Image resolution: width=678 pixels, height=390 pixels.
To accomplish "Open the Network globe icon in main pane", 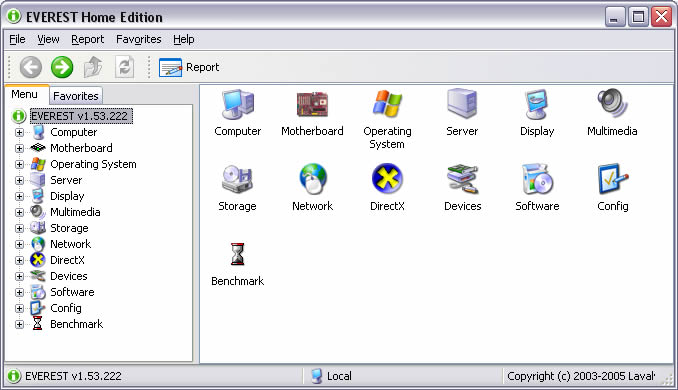I will click(x=313, y=178).
